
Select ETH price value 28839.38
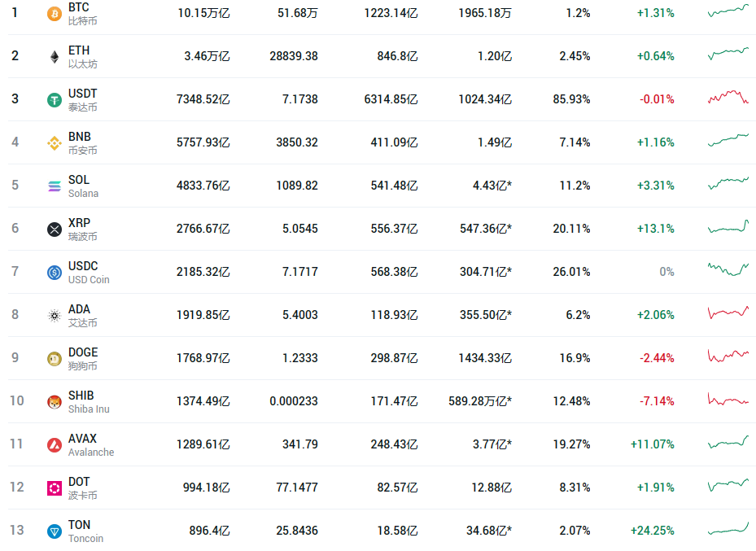[x=294, y=56]
